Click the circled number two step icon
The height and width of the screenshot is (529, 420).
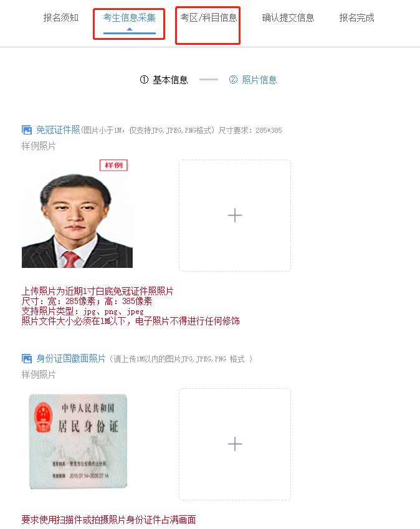click(233, 80)
